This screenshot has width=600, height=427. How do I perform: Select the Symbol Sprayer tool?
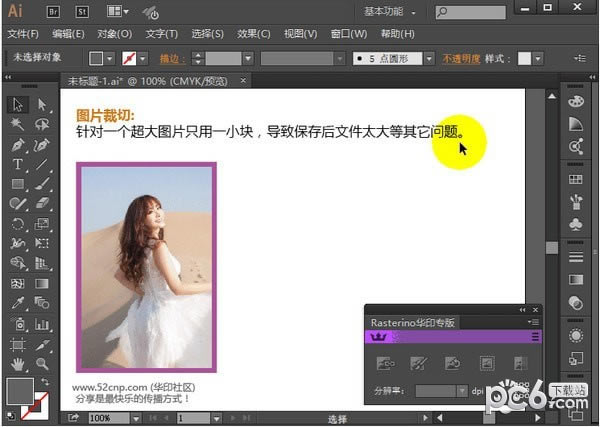(18, 324)
